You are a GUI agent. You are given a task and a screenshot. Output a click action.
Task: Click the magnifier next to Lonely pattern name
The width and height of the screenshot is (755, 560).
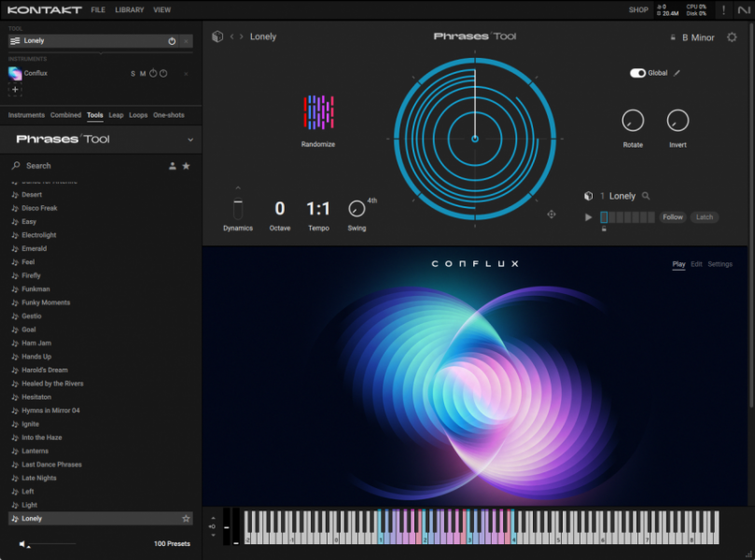click(x=648, y=197)
